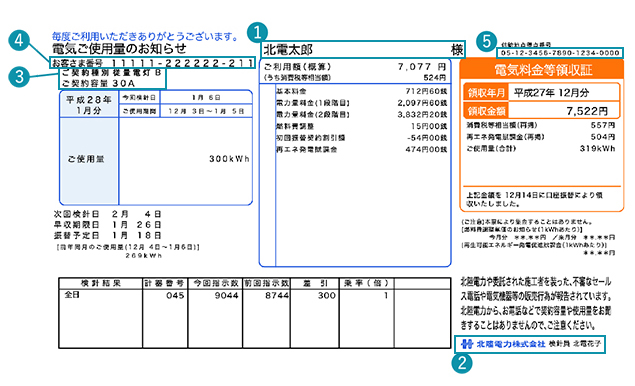Click the number 05-12-3456-7890-1234-0000
The height and width of the screenshot is (386, 635).
[x=560, y=53]
